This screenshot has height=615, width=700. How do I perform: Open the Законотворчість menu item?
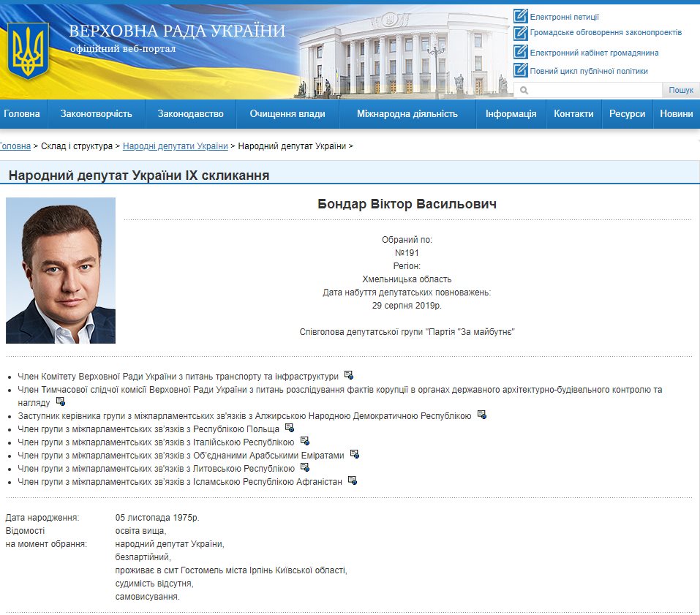pos(97,114)
